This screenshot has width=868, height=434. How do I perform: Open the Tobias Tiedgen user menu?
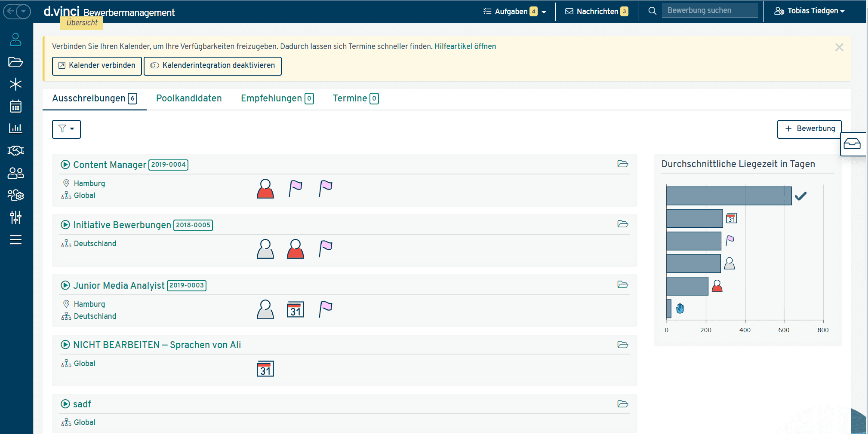tap(810, 11)
